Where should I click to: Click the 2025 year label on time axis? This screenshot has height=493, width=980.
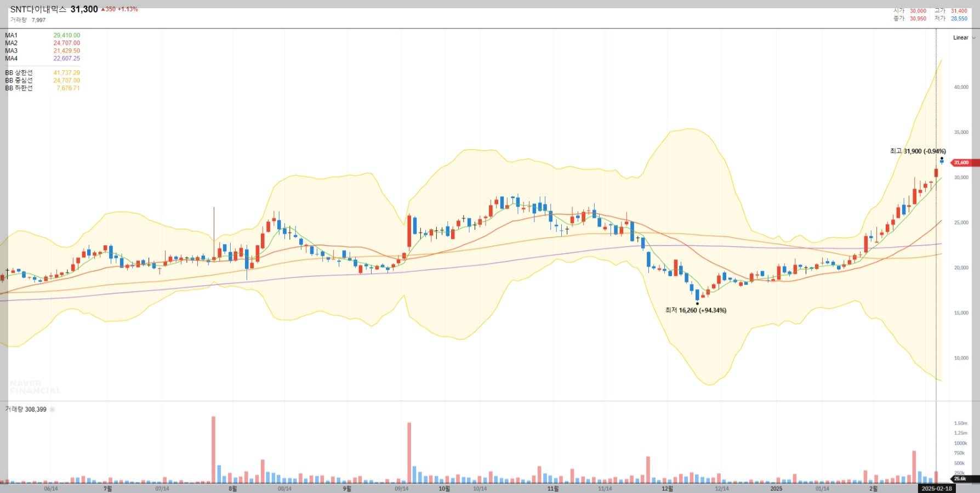pos(776,489)
